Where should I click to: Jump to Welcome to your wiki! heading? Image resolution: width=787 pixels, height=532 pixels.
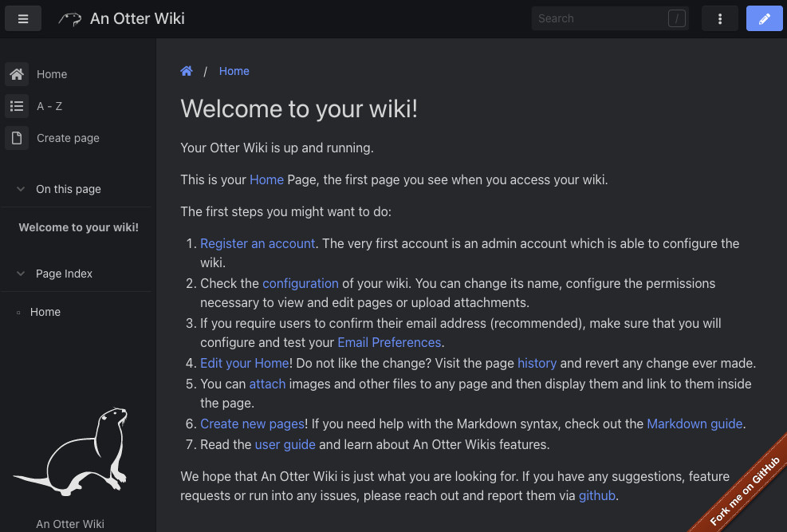point(78,227)
